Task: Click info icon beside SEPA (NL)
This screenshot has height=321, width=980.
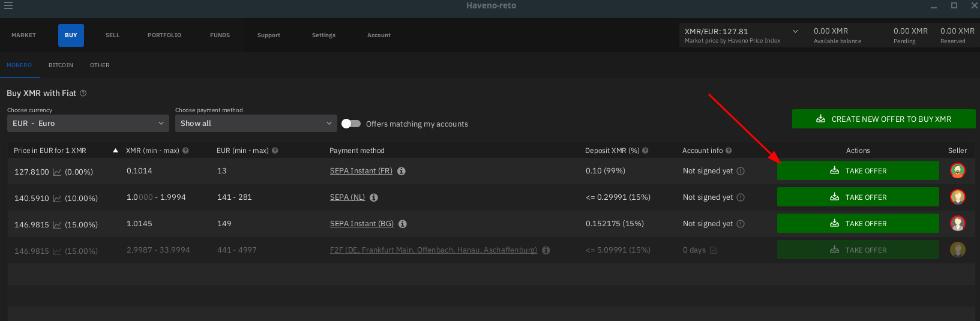Action: click(x=374, y=197)
